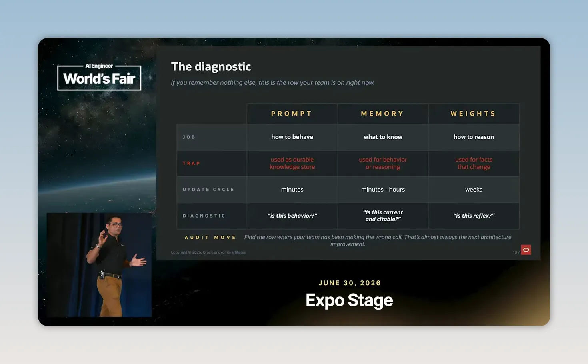Click the AI Engineer World's Fair logo
The height and width of the screenshot is (364, 588).
point(99,77)
